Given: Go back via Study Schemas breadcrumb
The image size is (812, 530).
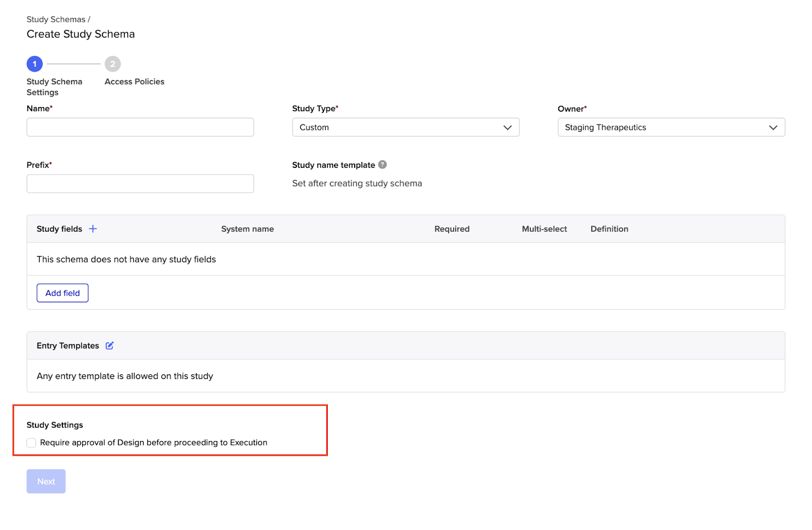Looking at the screenshot, I should [x=56, y=19].
